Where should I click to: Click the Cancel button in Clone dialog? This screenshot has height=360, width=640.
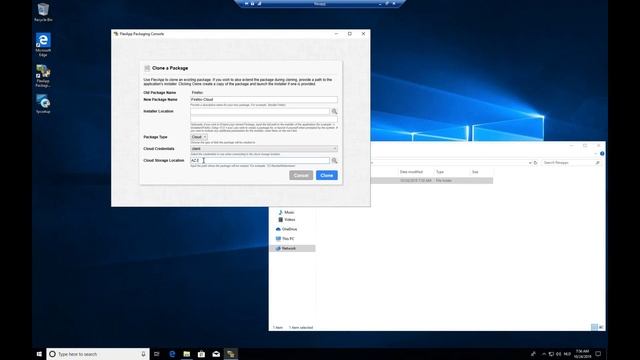coord(301,175)
